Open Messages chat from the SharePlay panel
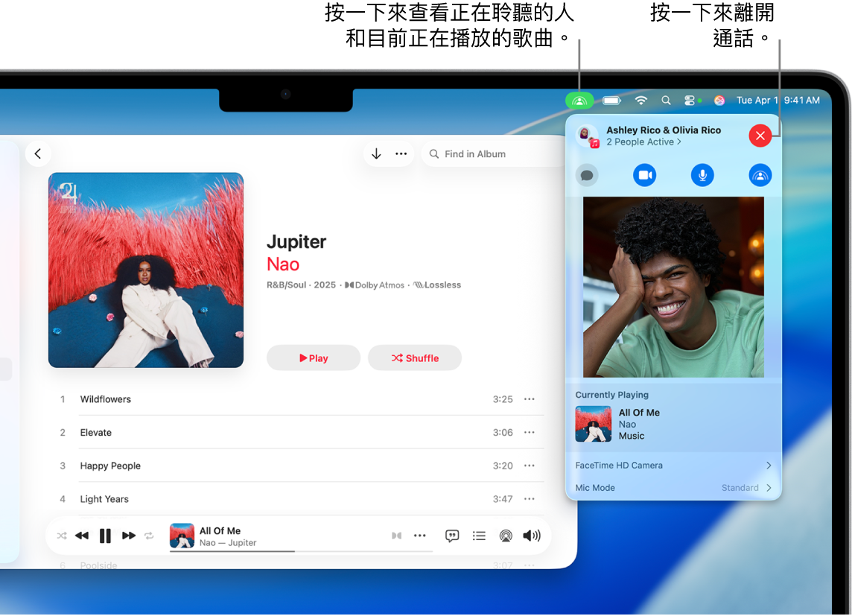Image resolution: width=852 pixels, height=616 pixels. pyautogui.click(x=587, y=175)
